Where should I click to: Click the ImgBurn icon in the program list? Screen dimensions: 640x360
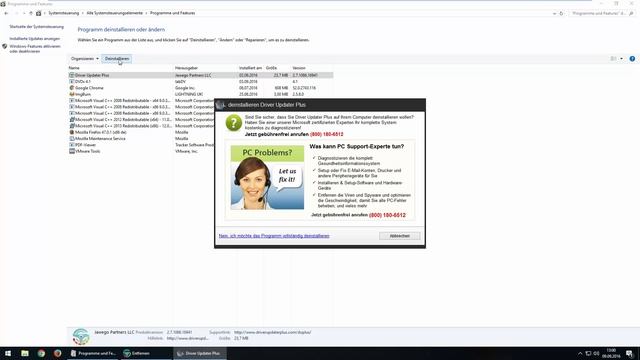coord(72,94)
